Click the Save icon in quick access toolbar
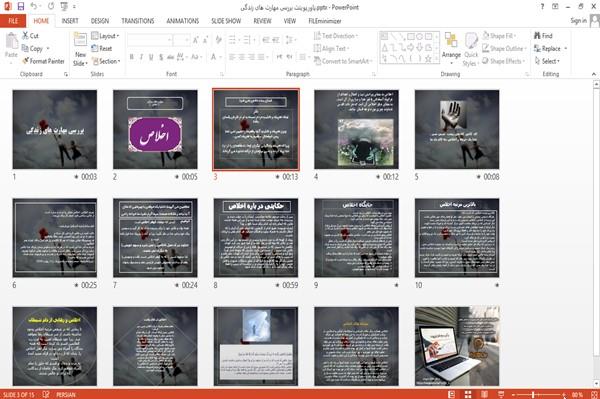The height and width of the screenshot is (399, 600). pos(21,7)
